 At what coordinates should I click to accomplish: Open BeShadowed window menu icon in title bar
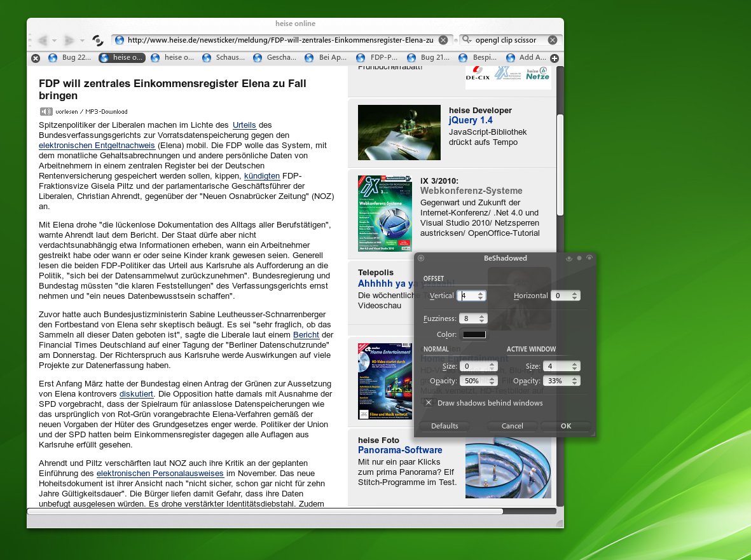tap(421, 259)
